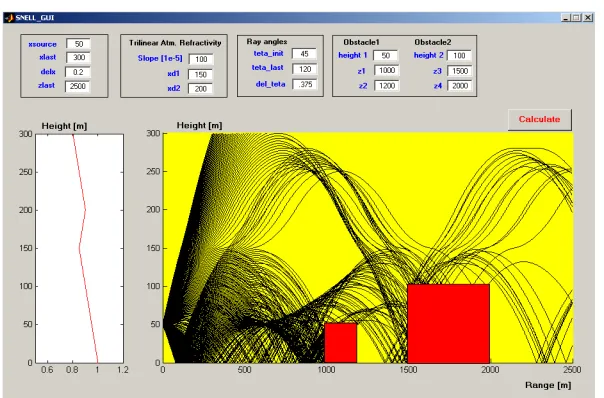Screen dimensions: 604x398
Task: Click the xsource label text
Action: tap(42, 44)
